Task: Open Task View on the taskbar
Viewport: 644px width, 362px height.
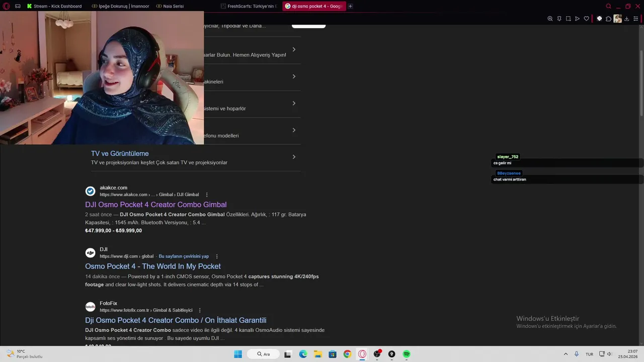Action: pos(288,354)
